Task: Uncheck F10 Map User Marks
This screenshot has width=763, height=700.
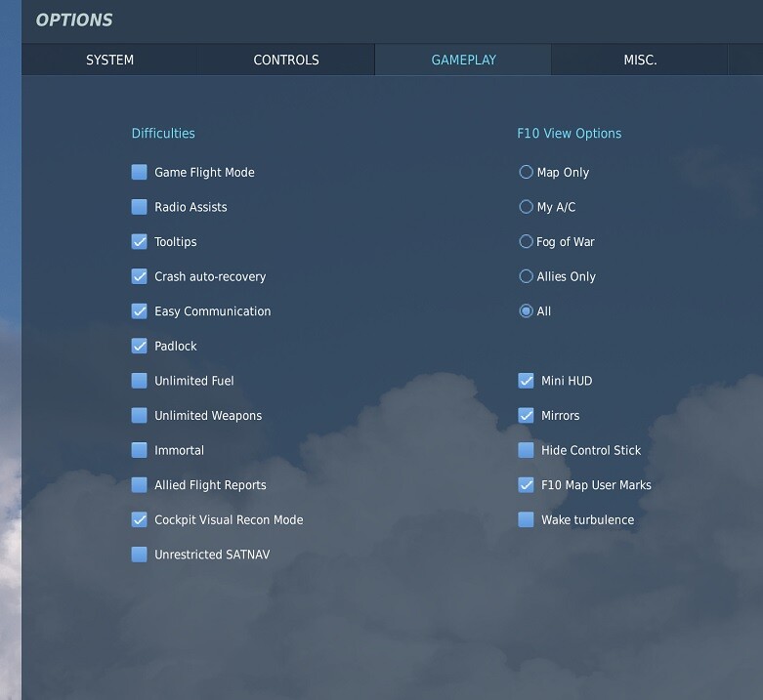Action: coord(526,484)
